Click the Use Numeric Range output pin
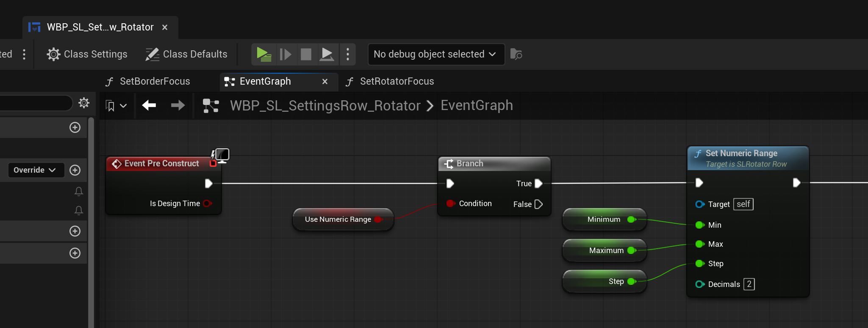 tap(378, 219)
